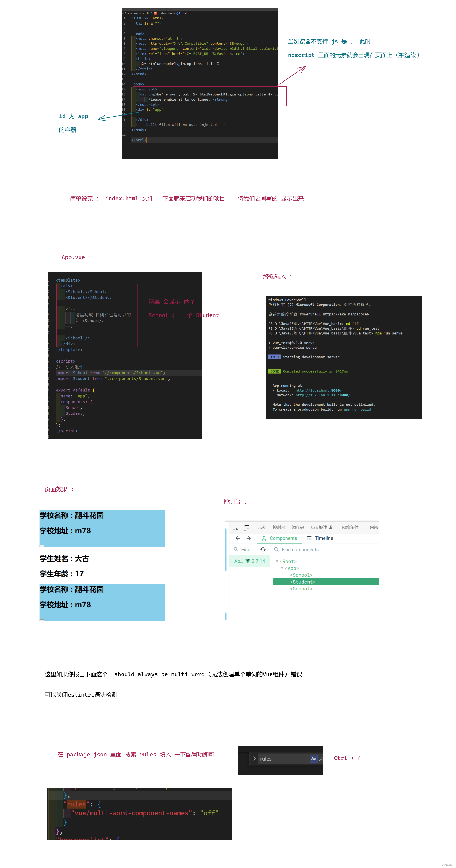Image resolution: width=456 pixels, height=868 pixels.
Task: Open the Local http://localhost:8080/ link
Action: click(x=318, y=390)
